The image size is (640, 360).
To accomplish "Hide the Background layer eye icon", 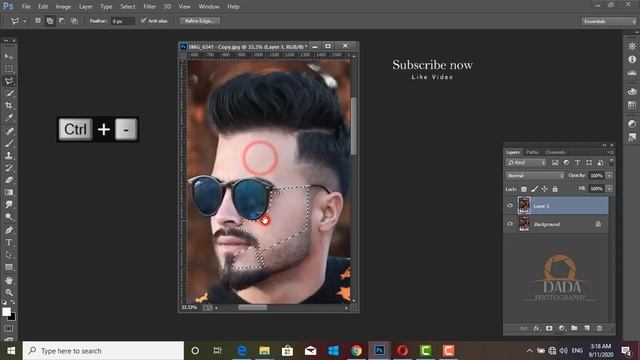I will [x=510, y=224].
